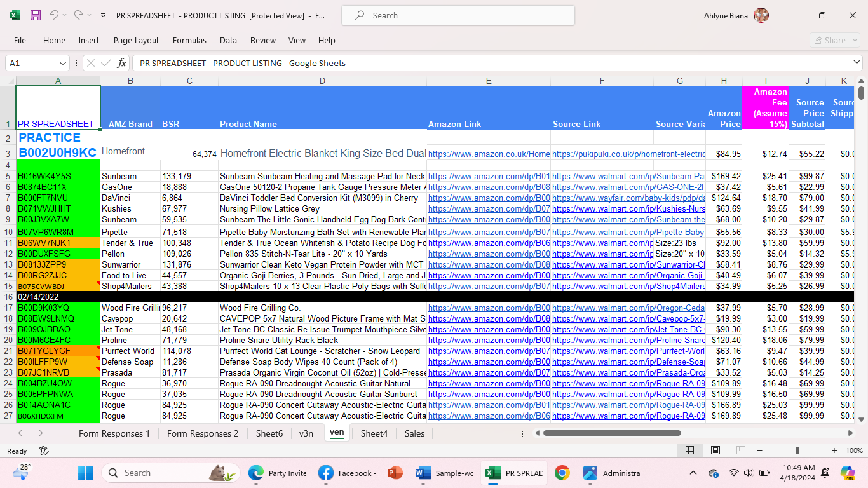Image resolution: width=868 pixels, height=488 pixels.
Task: Open the Sheet6 tab
Action: click(x=269, y=433)
